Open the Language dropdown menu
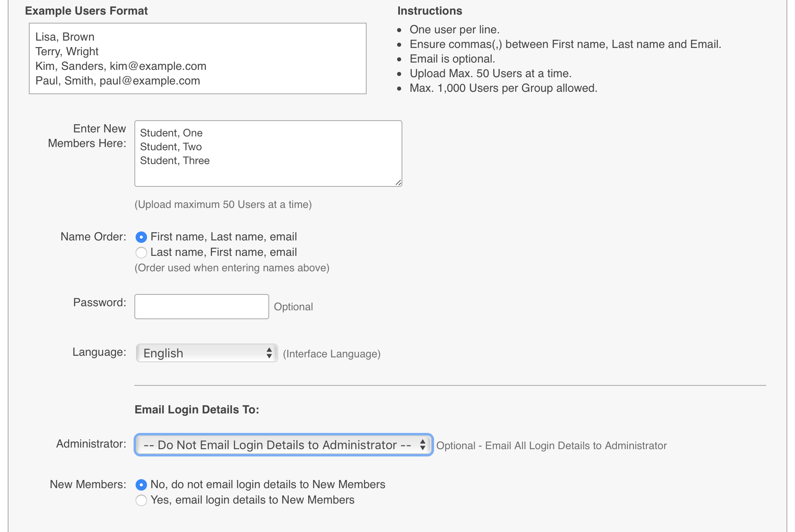The height and width of the screenshot is (532, 795). 207,353
